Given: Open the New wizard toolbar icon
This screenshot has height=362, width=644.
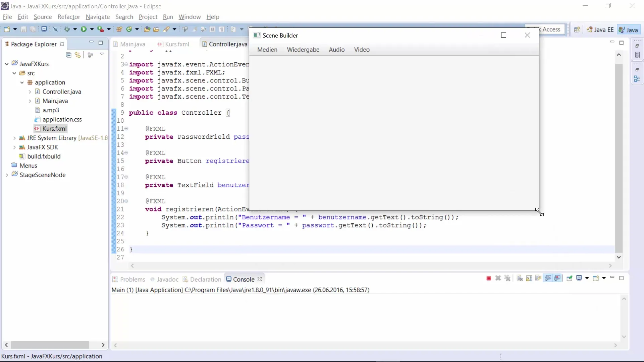Looking at the screenshot, I should tap(7, 29).
